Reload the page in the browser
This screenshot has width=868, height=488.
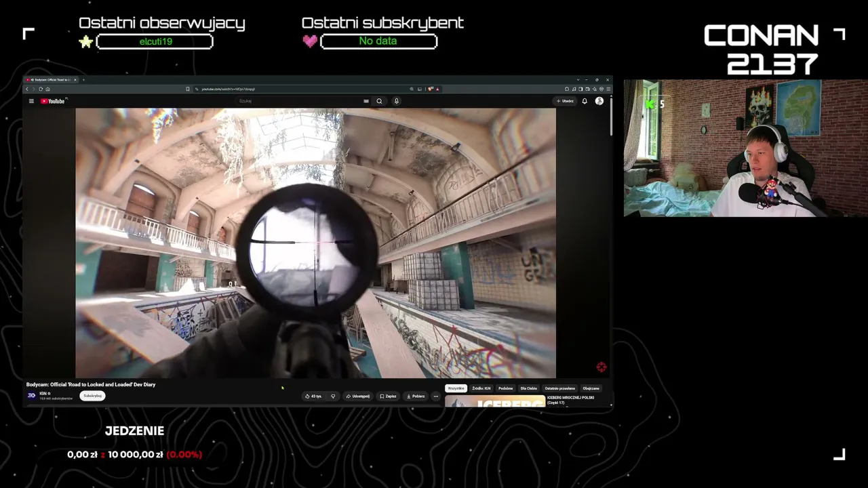coord(41,89)
